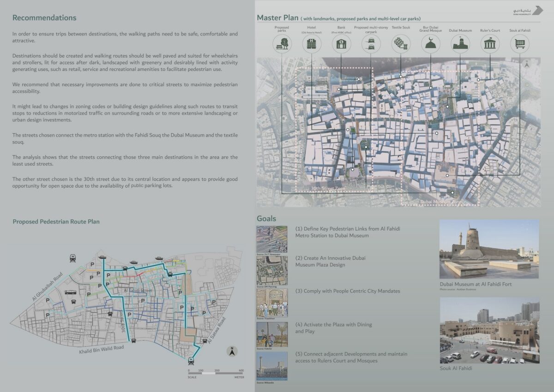Select the Bank (First HSBC office) icon
Image resolution: width=554 pixels, height=392 pixels.
(x=341, y=44)
